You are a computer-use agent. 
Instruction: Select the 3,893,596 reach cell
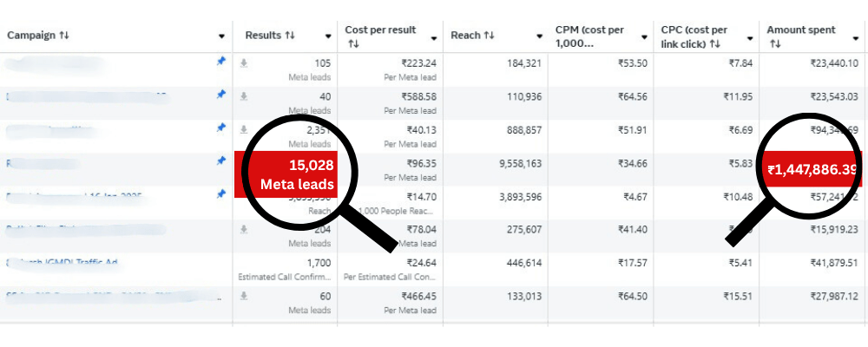coord(520,196)
